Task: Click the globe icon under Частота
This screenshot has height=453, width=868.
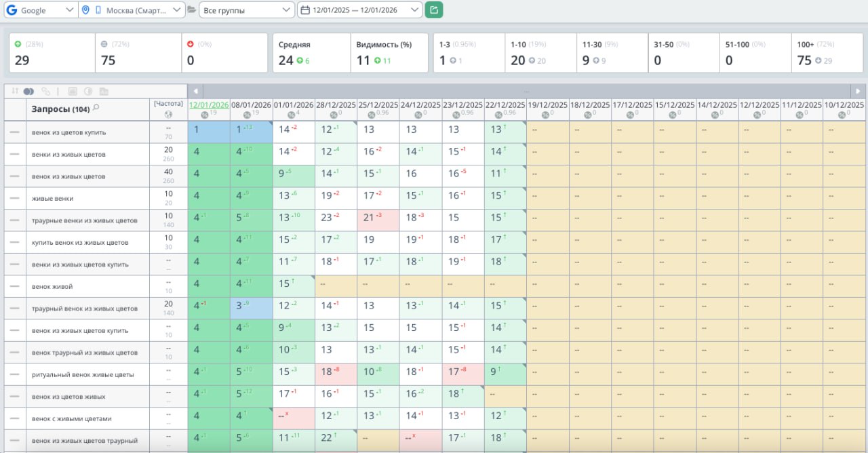Action: 168,114
